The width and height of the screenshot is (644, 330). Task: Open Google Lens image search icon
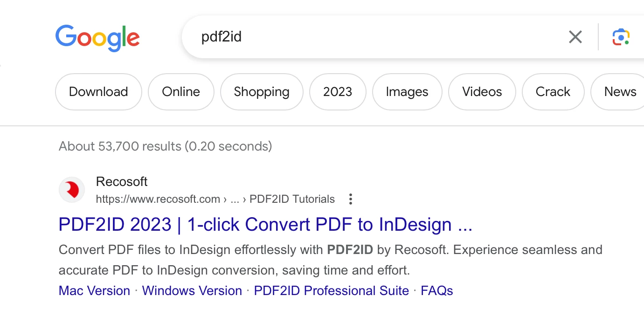pyautogui.click(x=621, y=37)
